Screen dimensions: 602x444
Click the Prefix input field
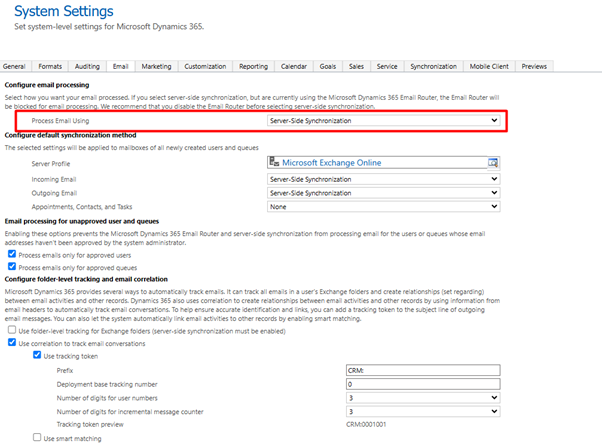click(x=421, y=370)
